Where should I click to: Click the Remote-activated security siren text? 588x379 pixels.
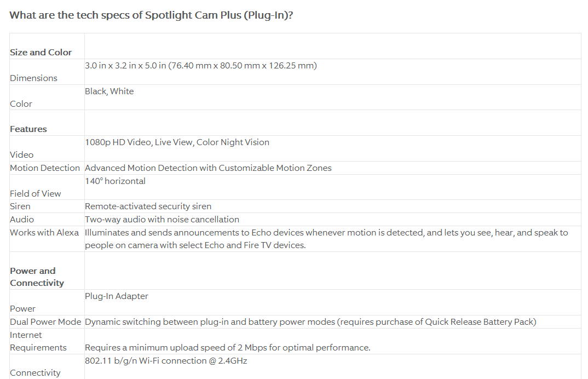point(148,206)
